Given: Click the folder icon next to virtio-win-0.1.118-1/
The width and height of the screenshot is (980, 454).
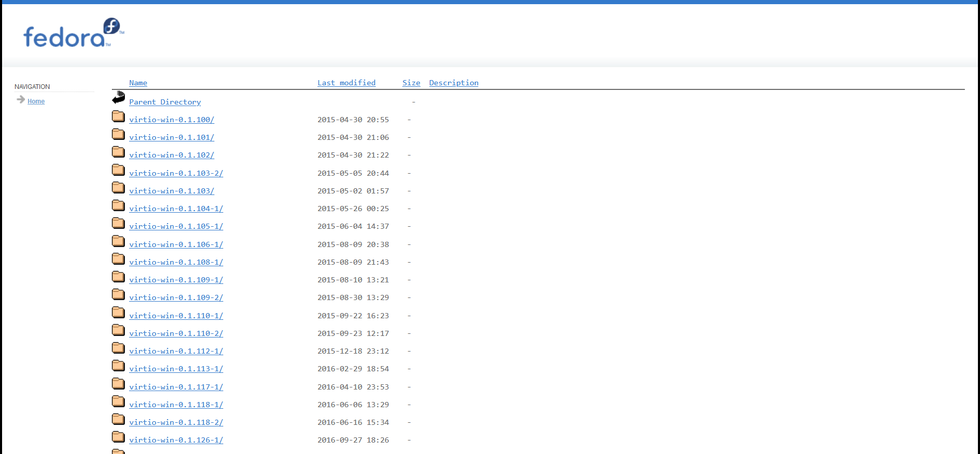Looking at the screenshot, I should [x=119, y=401].
